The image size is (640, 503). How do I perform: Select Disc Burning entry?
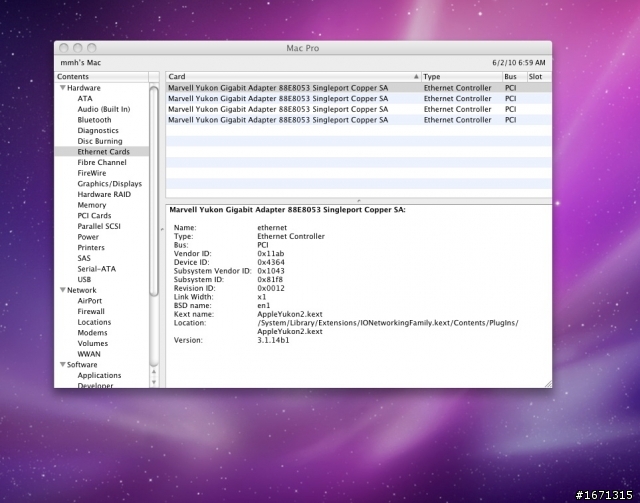tap(100, 141)
